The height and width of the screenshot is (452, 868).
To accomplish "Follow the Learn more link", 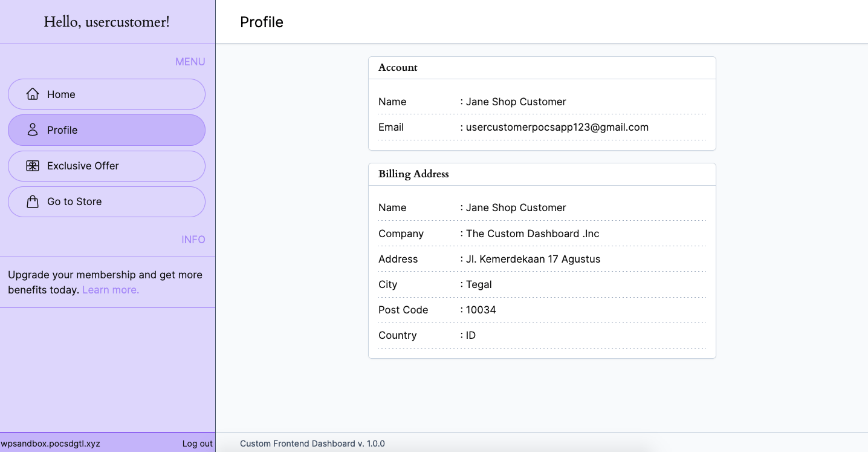I will (x=111, y=290).
